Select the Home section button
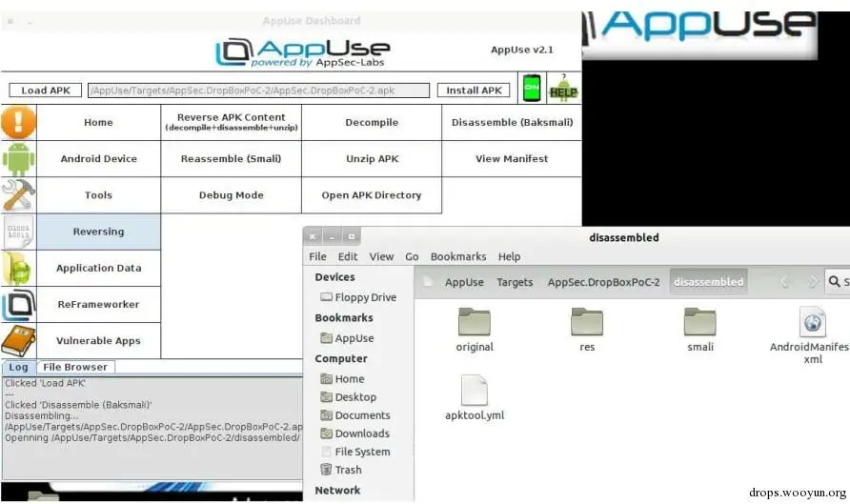 point(99,123)
